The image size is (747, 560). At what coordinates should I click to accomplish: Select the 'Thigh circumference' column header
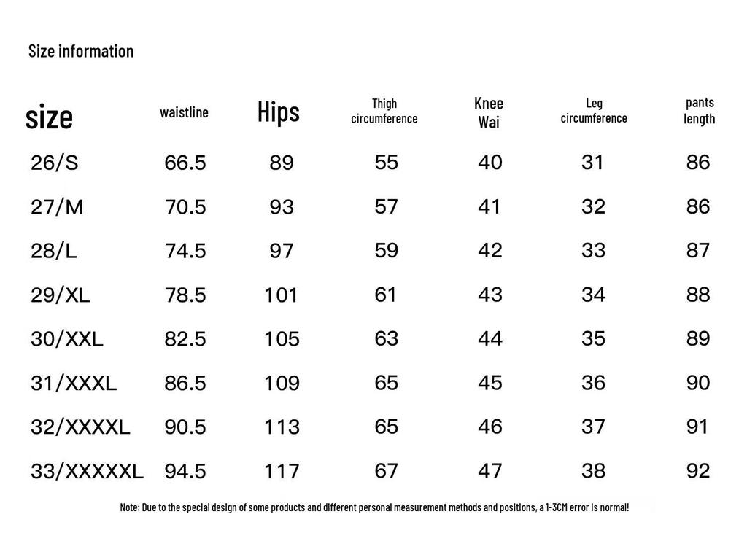(384, 111)
